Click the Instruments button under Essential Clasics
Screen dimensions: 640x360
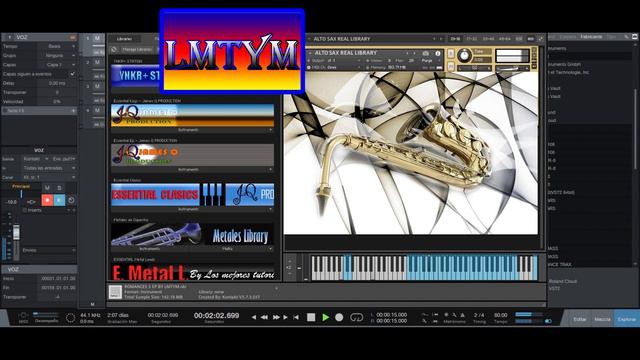point(188,209)
